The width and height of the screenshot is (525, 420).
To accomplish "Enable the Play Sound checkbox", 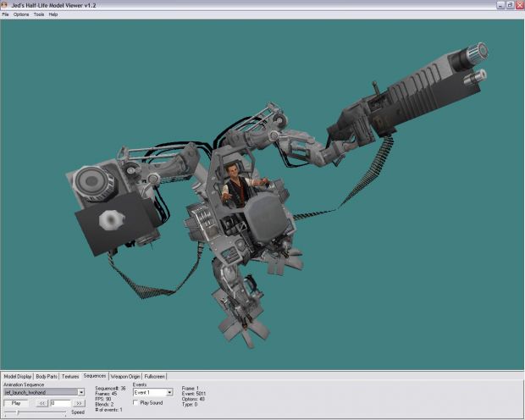I will (x=135, y=402).
